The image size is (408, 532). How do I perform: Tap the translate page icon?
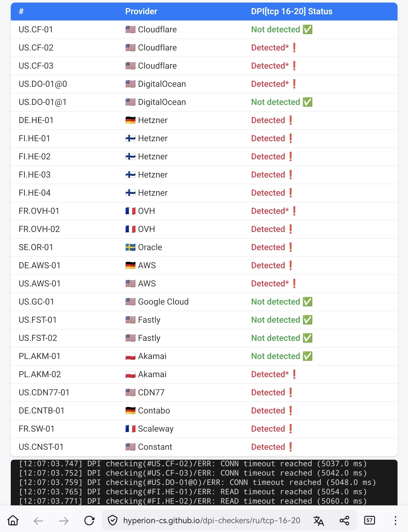[318, 520]
